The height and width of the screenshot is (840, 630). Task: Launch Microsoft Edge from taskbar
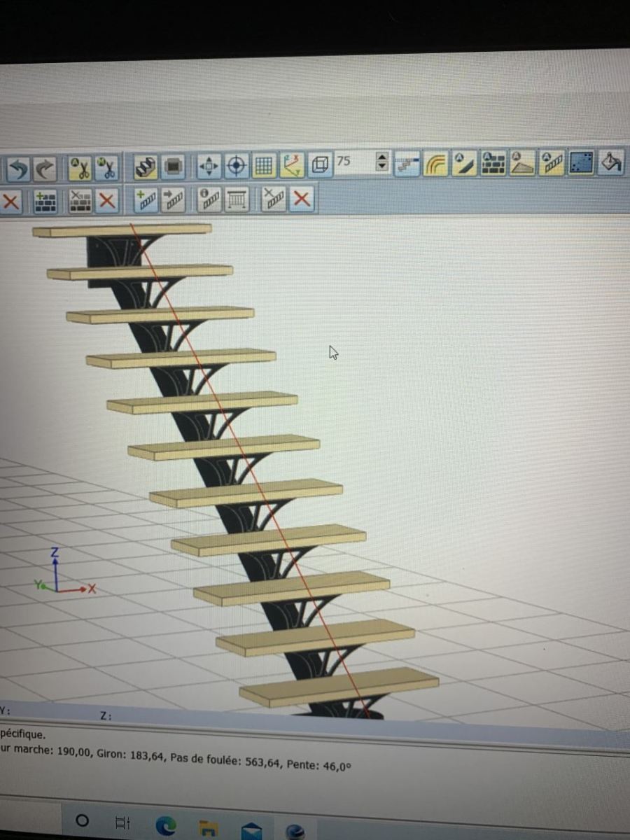click(165, 826)
